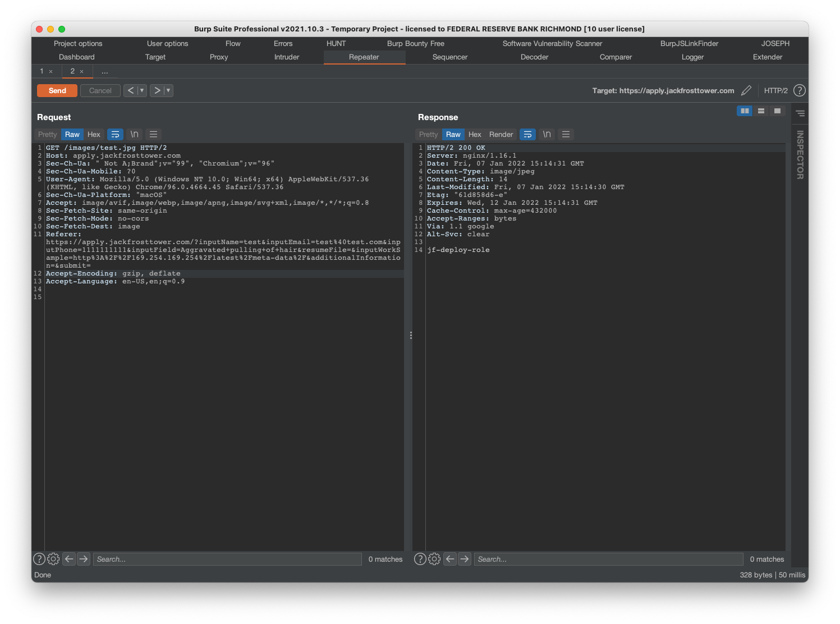Jump to previous search match in Response

[x=450, y=559]
